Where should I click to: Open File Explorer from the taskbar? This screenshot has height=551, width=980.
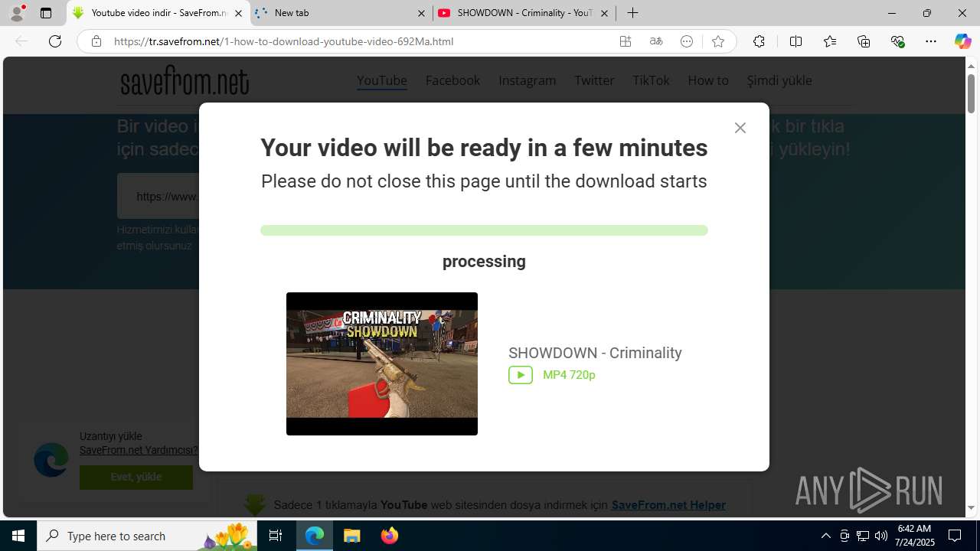pyautogui.click(x=352, y=536)
